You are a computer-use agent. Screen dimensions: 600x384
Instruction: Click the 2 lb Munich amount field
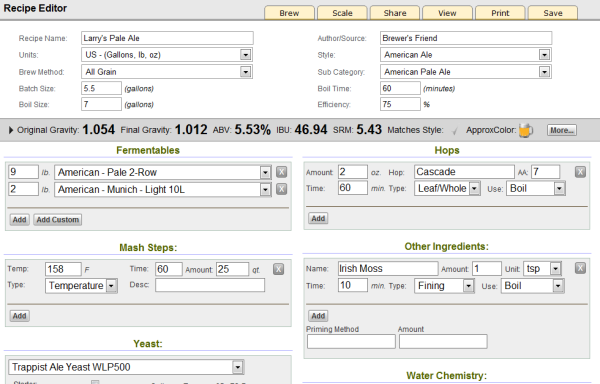[24, 189]
